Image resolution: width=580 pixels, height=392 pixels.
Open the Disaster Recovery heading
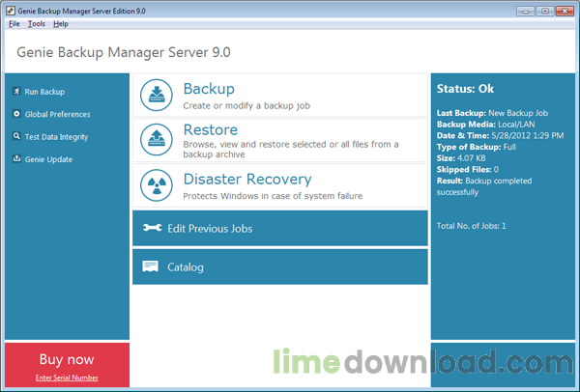[247, 180]
